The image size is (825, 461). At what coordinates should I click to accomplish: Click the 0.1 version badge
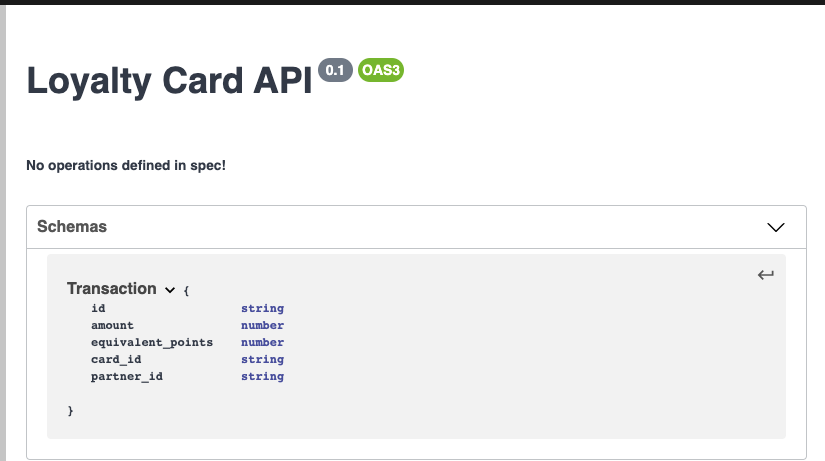click(335, 70)
